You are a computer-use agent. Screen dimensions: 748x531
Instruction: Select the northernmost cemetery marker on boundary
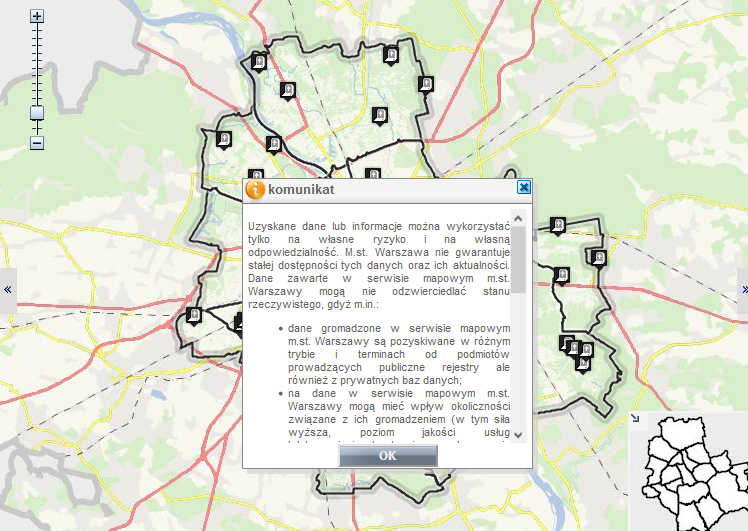391,56
